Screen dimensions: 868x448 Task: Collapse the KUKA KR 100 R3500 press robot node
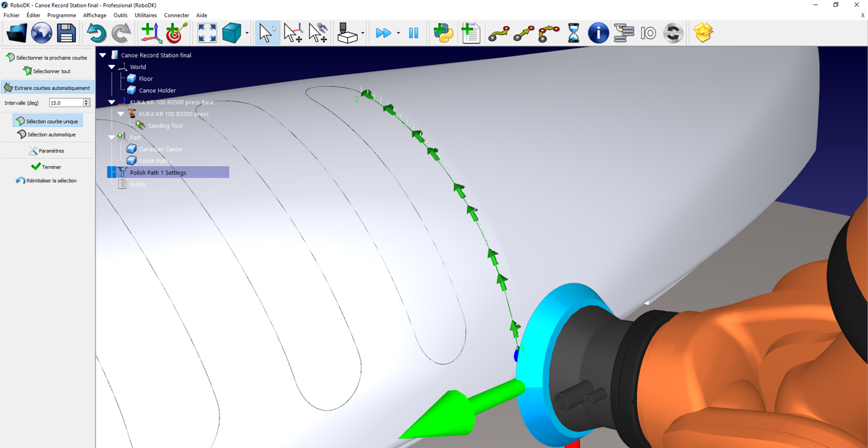point(121,114)
